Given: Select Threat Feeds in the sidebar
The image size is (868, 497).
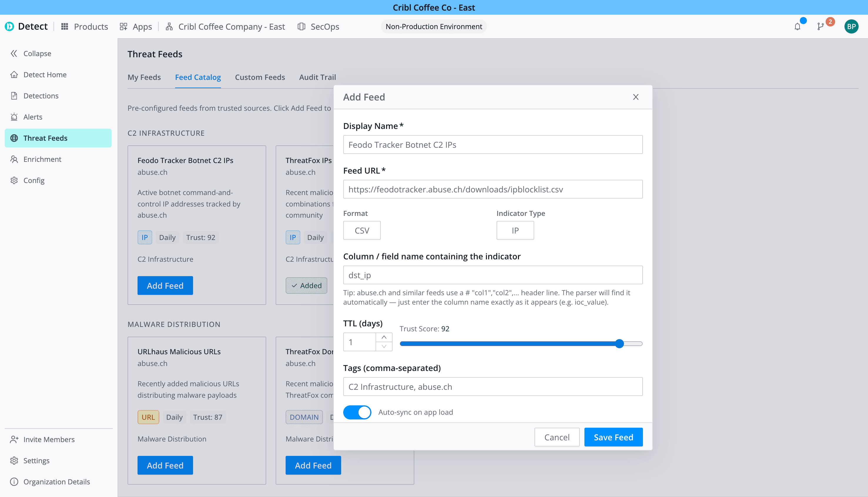Looking at the screenshot, I should click(58, 138).
